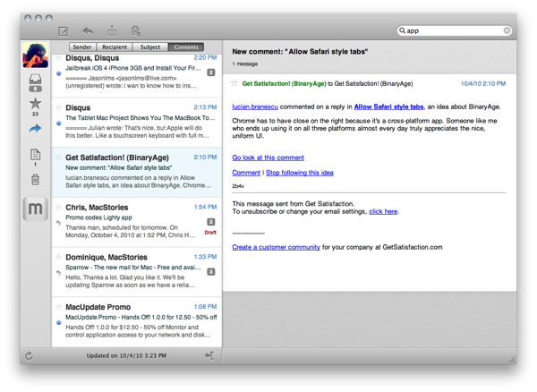Image resolution: width=537 pixels, height=392 pixels.
Task: Star the Chris, MacStories message
Action: (x=58, y=207)
